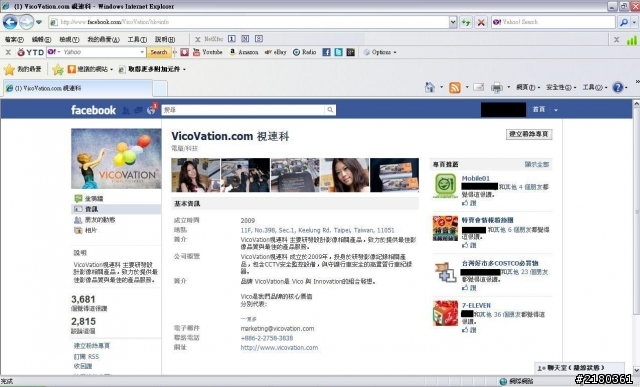Click the yellow Search button in YTD toolbar

[159, 52]
